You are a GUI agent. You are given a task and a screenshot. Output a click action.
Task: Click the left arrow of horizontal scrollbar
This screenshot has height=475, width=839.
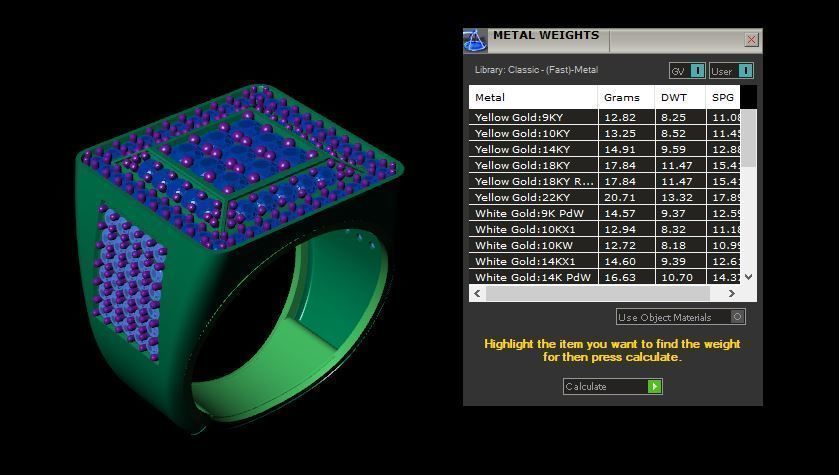(x=477, y=293)
